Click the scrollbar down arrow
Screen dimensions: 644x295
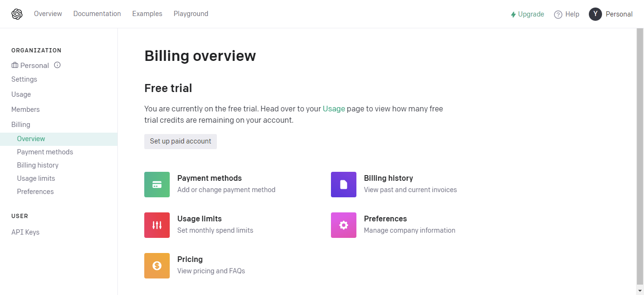pyautogui.click(x=640, y=291)
